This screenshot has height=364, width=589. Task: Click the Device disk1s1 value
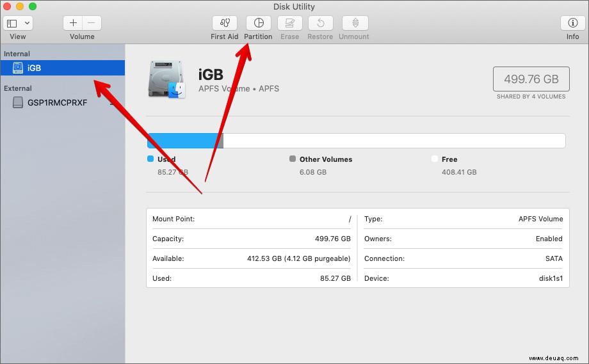click(551, 278)
